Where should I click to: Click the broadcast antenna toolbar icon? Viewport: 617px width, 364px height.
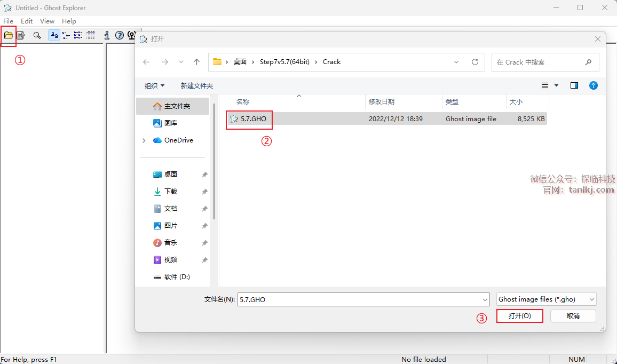coord(131,35)
